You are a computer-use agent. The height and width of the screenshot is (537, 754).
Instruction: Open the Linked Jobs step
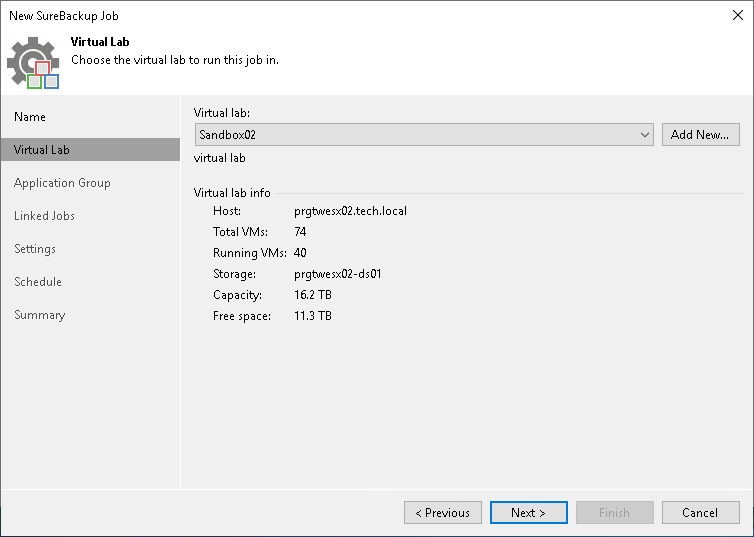(44, 216)
